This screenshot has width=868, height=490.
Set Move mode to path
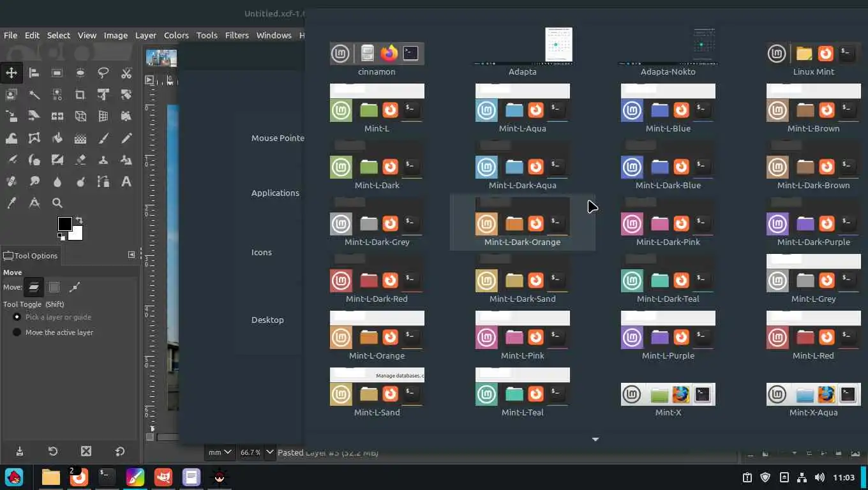click(75, 287)
